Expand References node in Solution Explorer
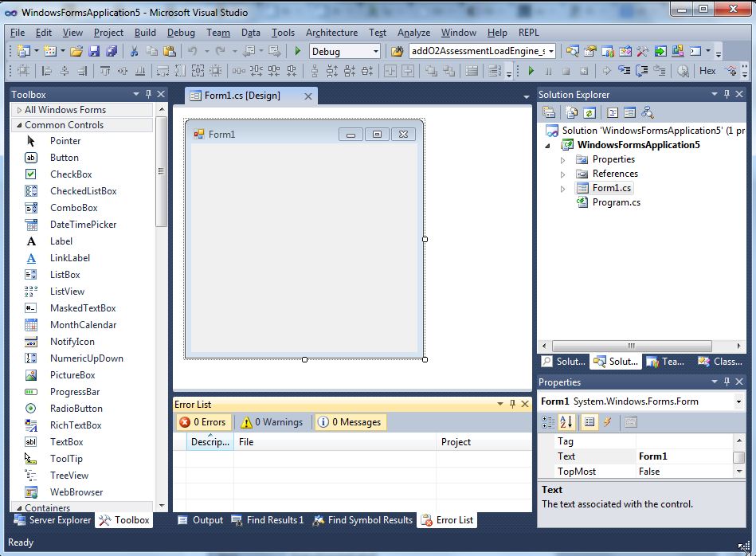This screenshot has height=556, width=756. tap(562, 174)
